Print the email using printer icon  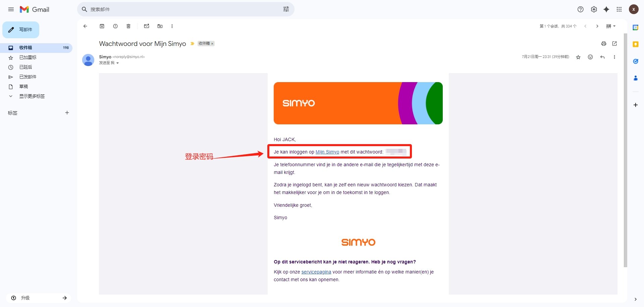point(604,44)
